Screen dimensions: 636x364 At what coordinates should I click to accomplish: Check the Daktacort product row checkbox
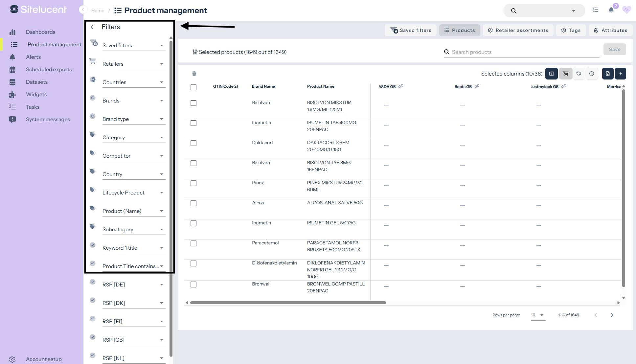[193, 143]
